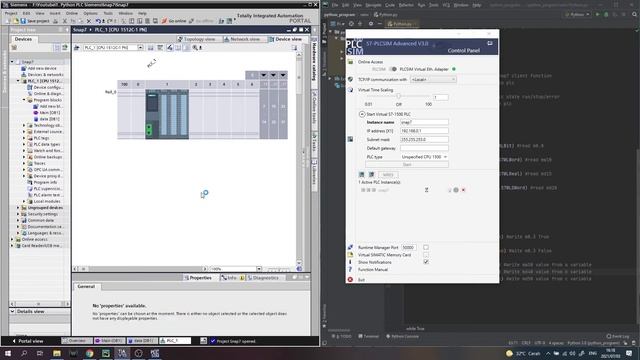Screen dimensions: 640x360
Task: Open the Options menu in TIA Portal
Action: tap(91, 13)
